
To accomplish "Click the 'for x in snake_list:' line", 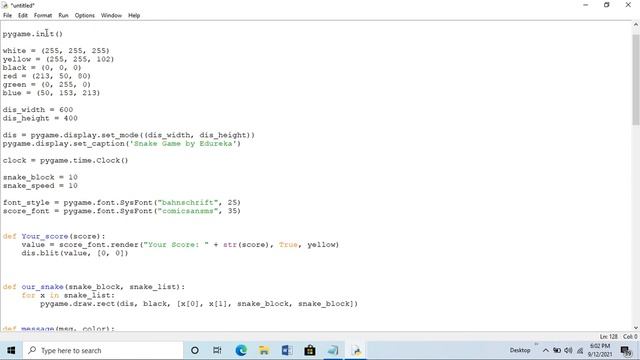I will click(68, 296).
